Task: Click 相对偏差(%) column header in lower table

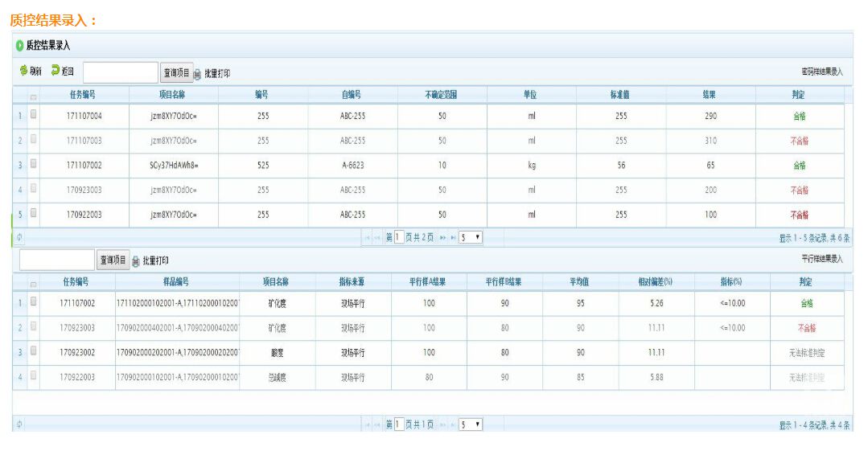Action: 655,282
